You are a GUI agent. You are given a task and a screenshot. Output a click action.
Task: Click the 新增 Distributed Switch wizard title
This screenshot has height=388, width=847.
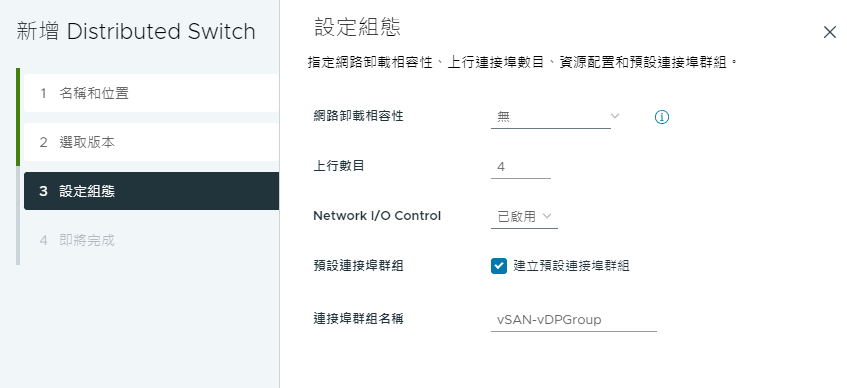click(136, 31)
